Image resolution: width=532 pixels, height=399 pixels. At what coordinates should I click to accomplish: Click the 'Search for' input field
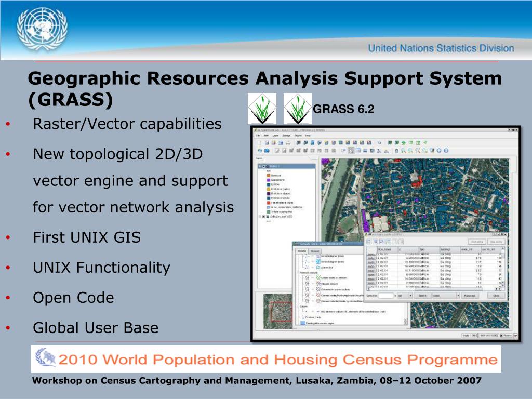tap(386, 296)
